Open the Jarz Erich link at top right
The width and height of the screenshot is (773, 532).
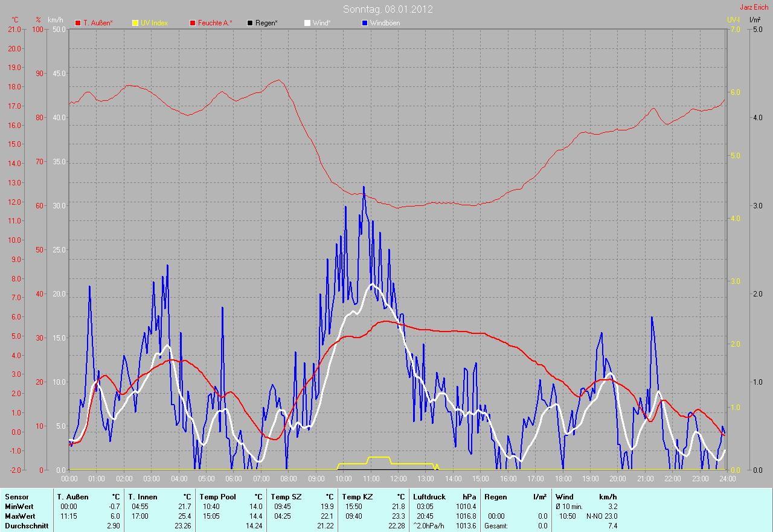(754, 7)
